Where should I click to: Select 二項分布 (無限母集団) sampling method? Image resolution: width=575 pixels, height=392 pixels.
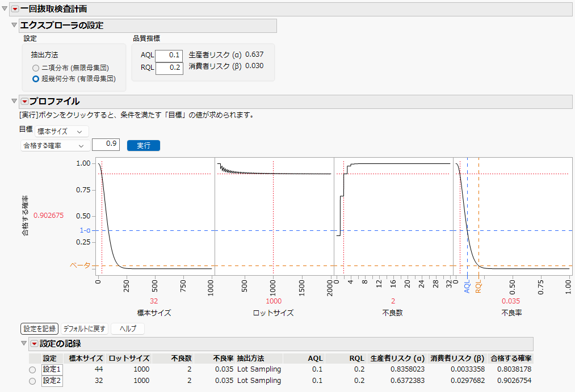pos(36,68)
